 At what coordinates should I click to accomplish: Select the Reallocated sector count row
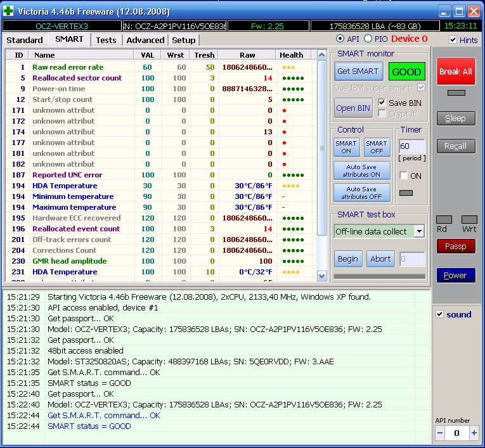click(161, 78)
